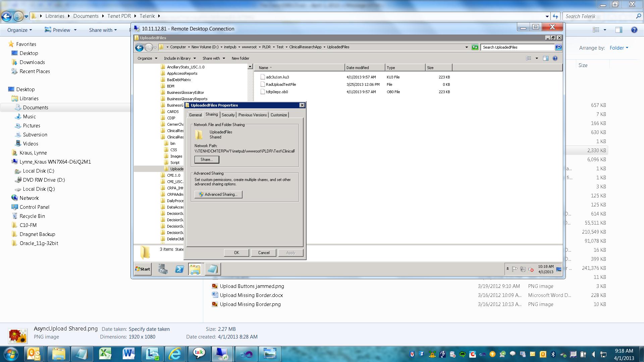Select the BadDebtMatrix folder in tree
Image resolution: width=644 pixels, height=362 pixels.
(x=179, y=80)
